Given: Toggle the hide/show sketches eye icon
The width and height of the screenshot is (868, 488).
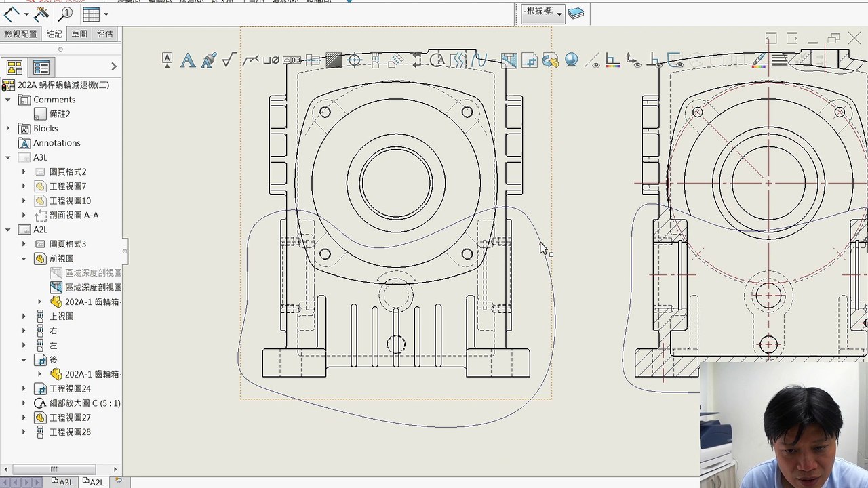Looking at the screenshot, I should 675,60.
